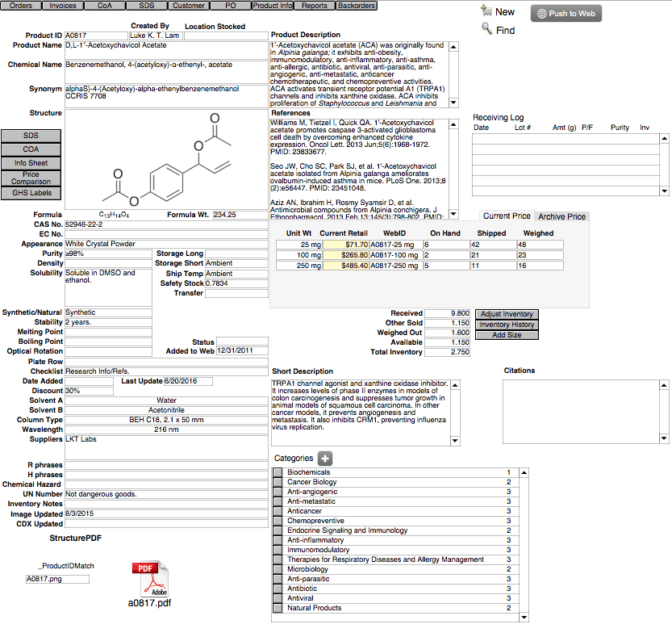The image size is (672, 637).
Task: Toggle the Anti-metastatic category box
Action: [278, 501]
